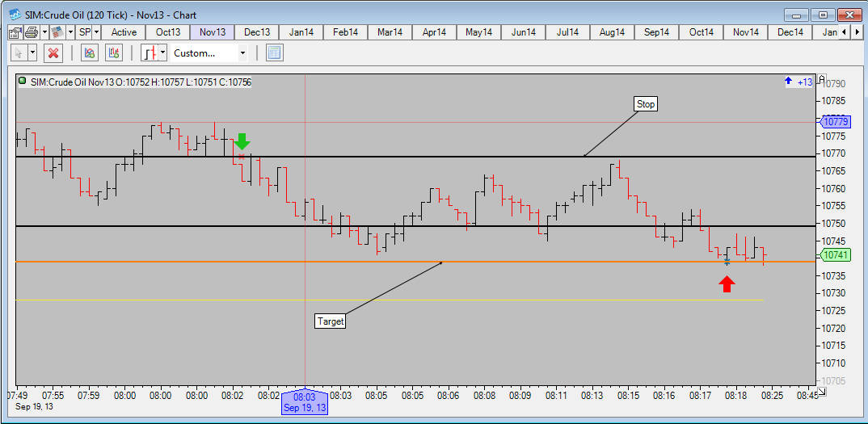Viewport: 868px width, 424px height.
Task: Click the green indicator beside SIM:Crude Oil legend
Action: click(x=22, y=81)
